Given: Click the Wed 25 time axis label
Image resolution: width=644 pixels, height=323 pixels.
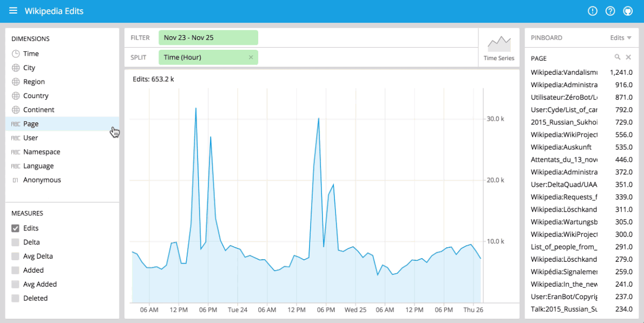Looking at the screenshot, I should (356, 310).
